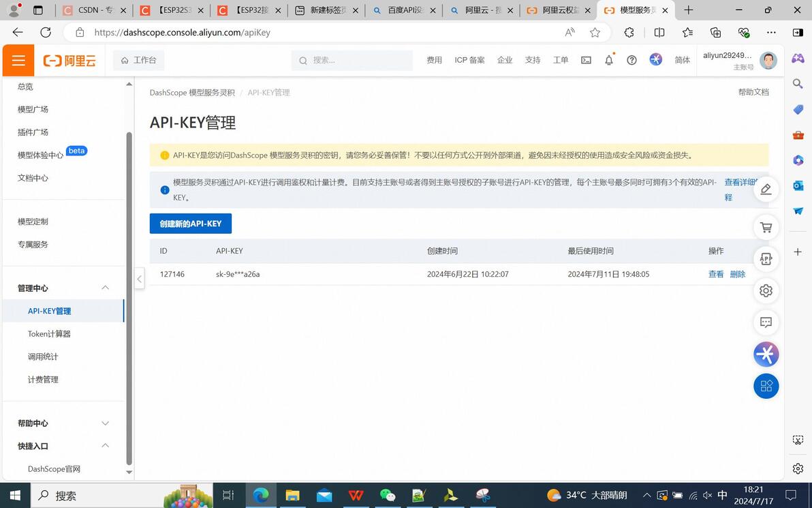Screen dimensions: 812x508
Task: Open DashScope 模型服务灵积 breadcrumb
Action: coord(192,93)
